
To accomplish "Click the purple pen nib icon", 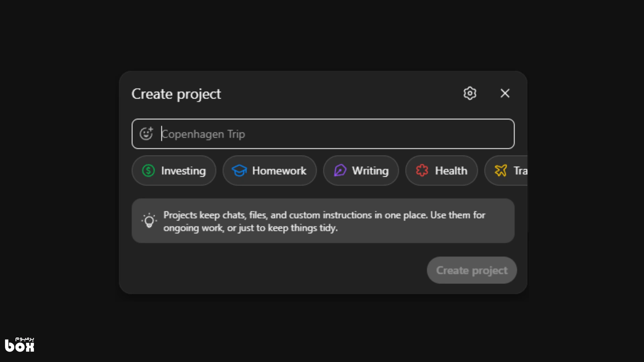I will click(340, 171).
